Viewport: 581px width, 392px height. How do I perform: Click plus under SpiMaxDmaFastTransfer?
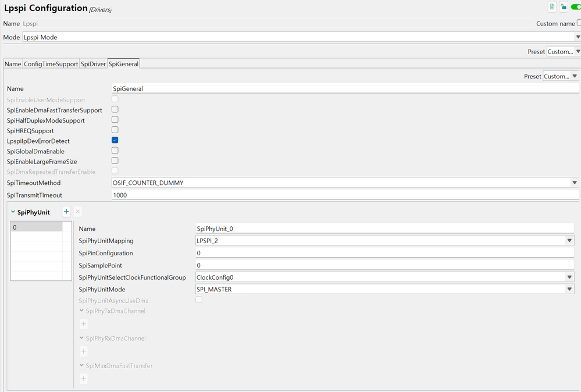tap(84, 379)
